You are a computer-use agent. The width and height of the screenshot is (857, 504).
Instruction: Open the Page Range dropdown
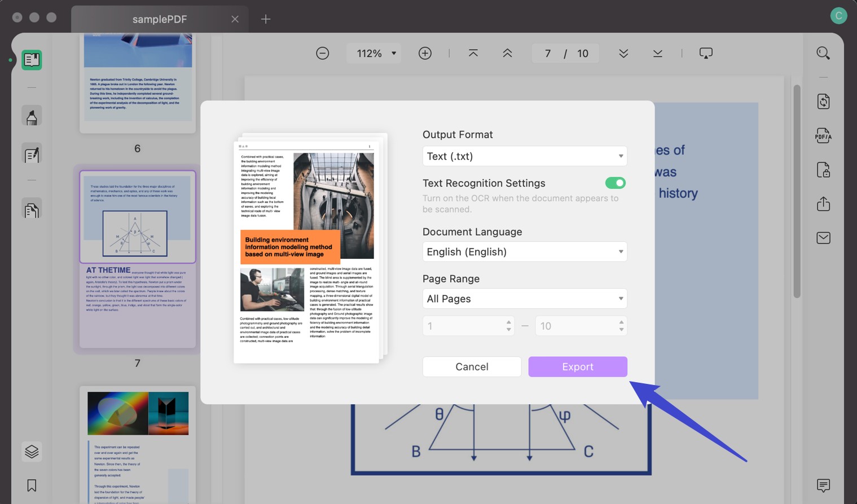coord(524,298)
